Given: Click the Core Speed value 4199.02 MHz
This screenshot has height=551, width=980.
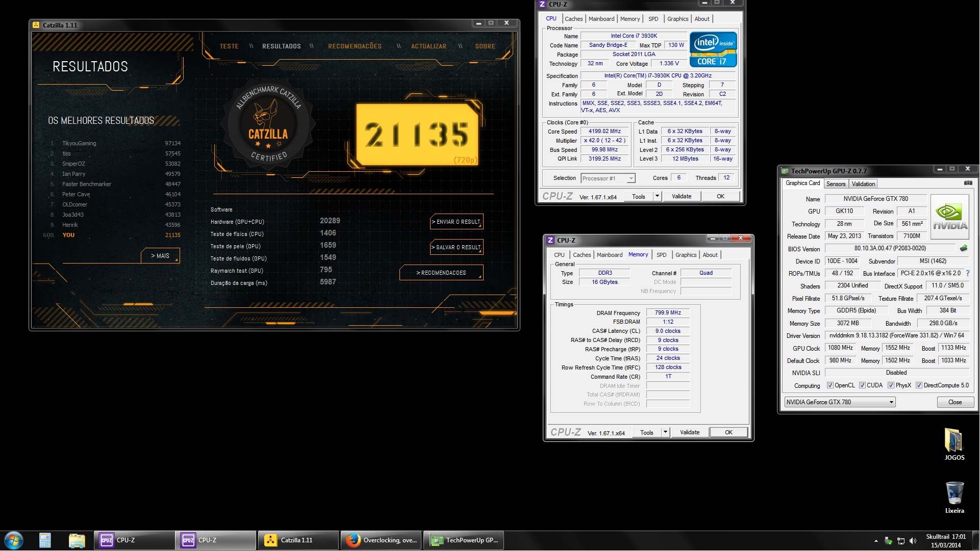Looking at the screenshot, I should (x=605, y=132).
